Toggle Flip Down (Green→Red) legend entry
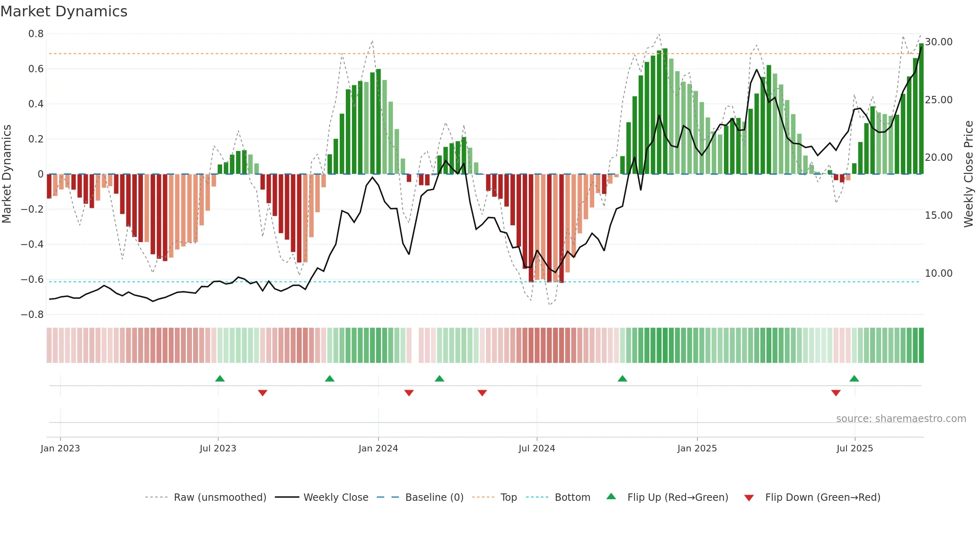 click(x=812, y=497)
